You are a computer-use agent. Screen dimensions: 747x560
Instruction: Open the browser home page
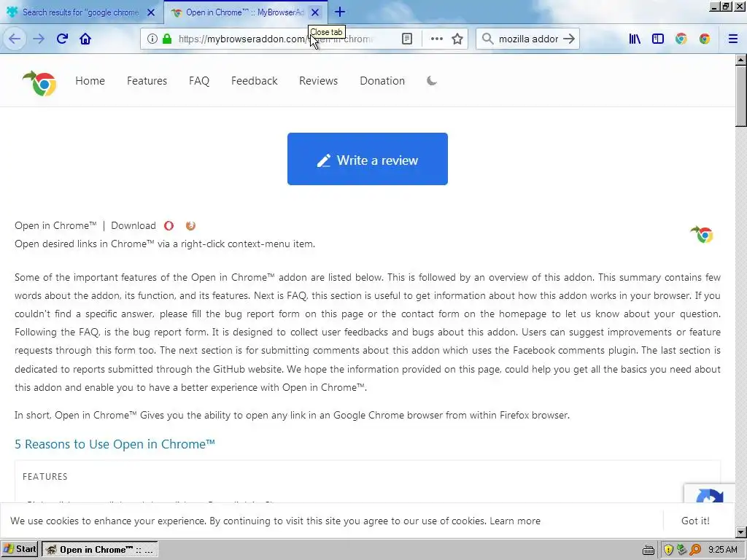(85, 39)
